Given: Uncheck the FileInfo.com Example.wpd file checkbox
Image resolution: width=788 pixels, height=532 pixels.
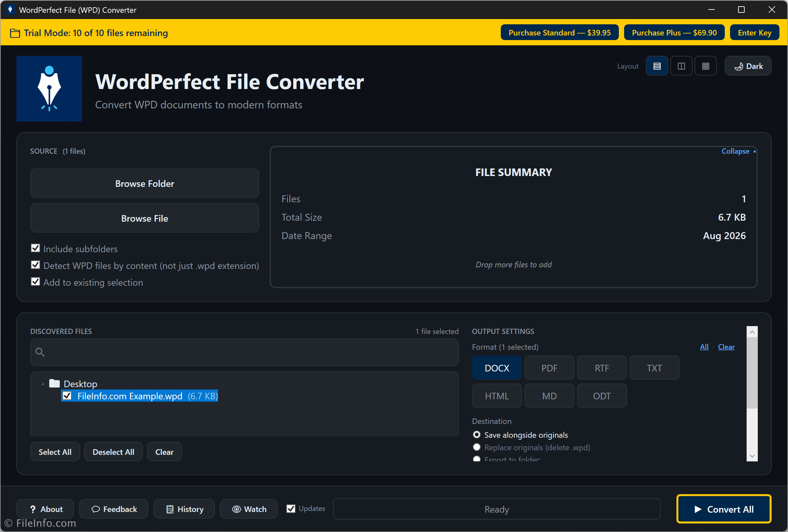Looking at the screenshot, I should [x=67, y=396].
